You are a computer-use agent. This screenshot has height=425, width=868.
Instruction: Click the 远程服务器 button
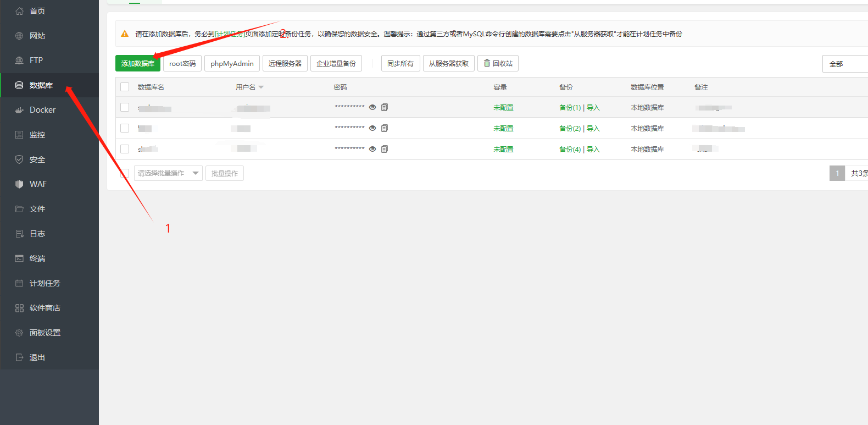click(x=285, y=63)
